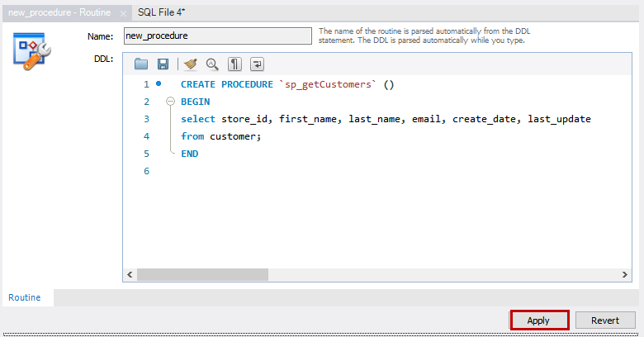Close the new_procedure - Routine tab
Viewport: 644px width, 337px height.
(x=122, y=13)
